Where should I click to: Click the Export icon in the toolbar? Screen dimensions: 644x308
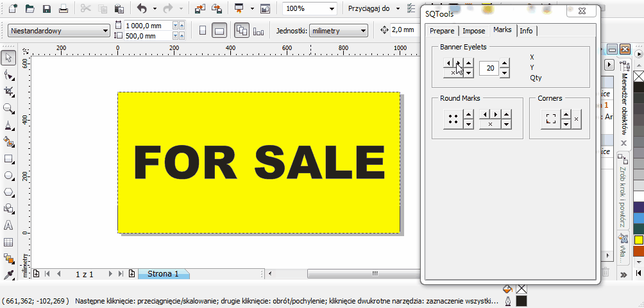coord(216,8)
